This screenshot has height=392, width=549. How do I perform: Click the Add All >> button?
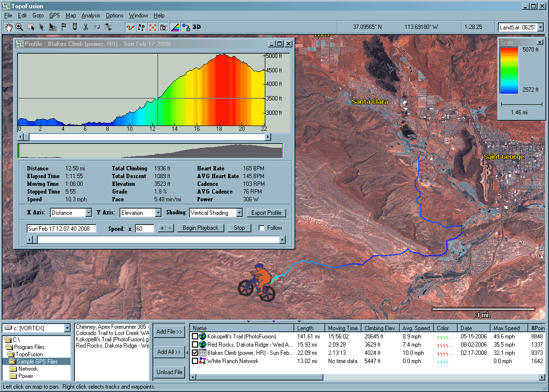pyautogui.click(x=169, y=352)
